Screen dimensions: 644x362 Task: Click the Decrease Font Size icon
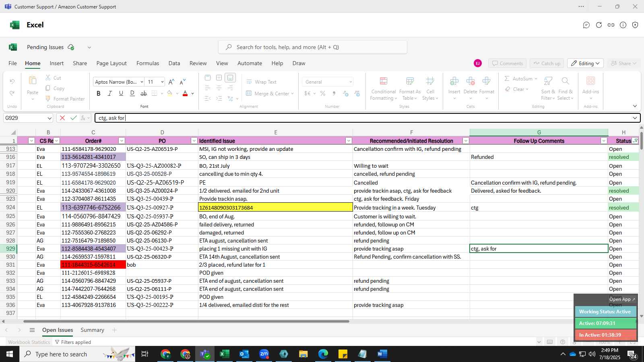pyautogui.click(x=183, y=82)
